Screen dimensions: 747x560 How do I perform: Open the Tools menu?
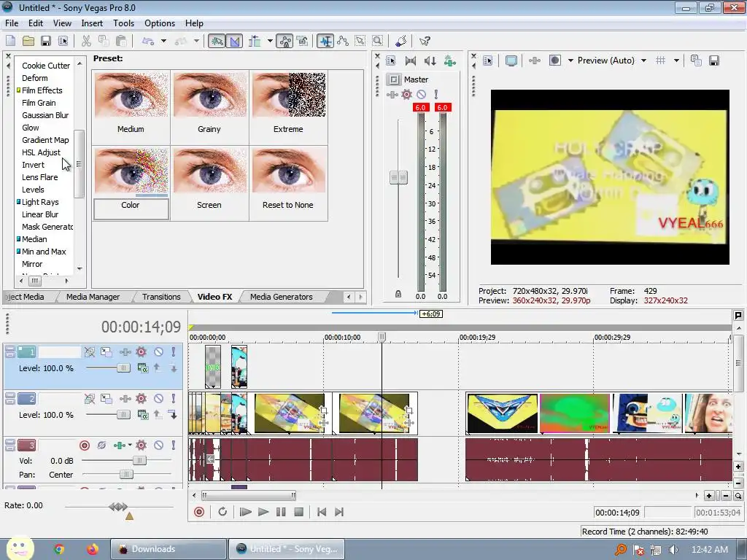pos(123,23)
